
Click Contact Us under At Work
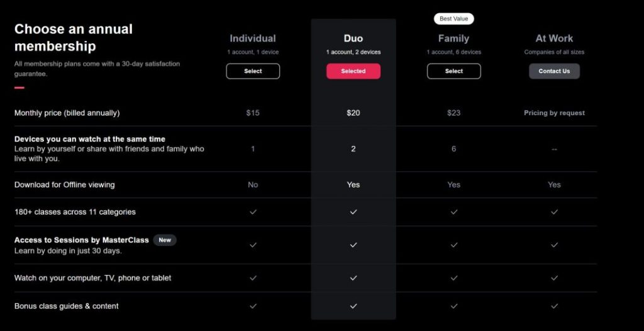554,71
